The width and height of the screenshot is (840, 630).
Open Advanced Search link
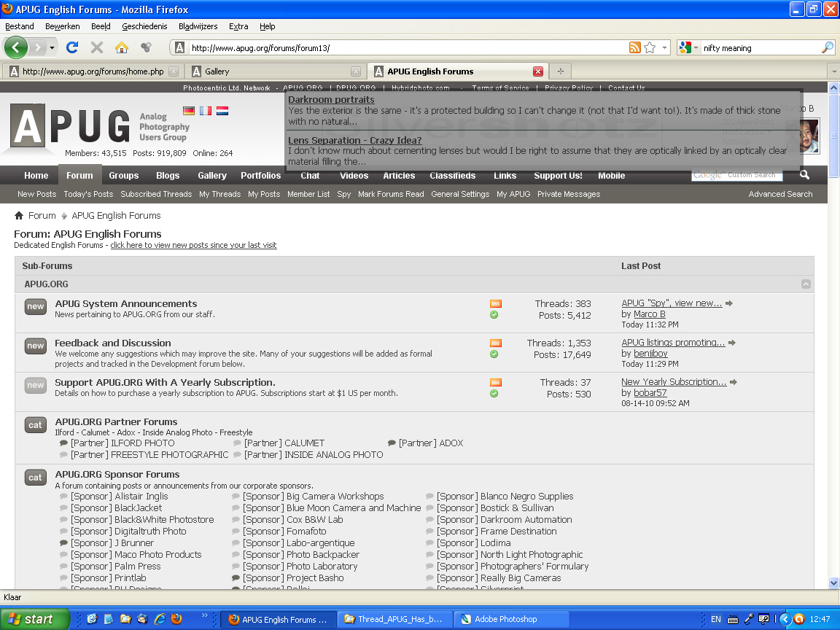tap(780, 194)
